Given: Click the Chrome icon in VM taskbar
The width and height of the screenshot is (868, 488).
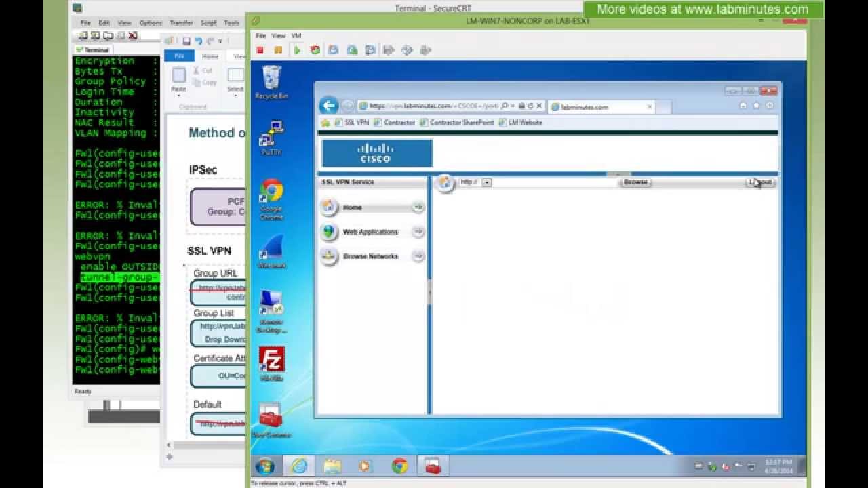Looking at the screenshot, I should pos(399,466).
